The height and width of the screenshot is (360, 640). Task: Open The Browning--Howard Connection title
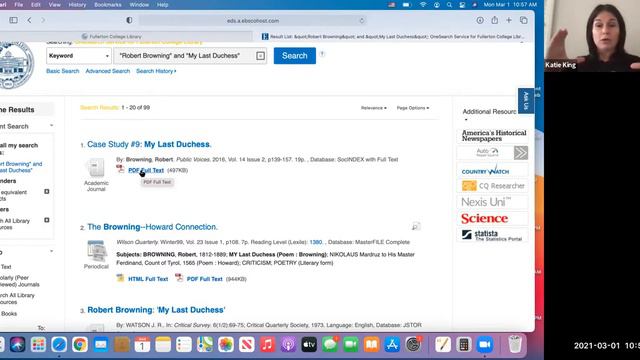[152, 227]
